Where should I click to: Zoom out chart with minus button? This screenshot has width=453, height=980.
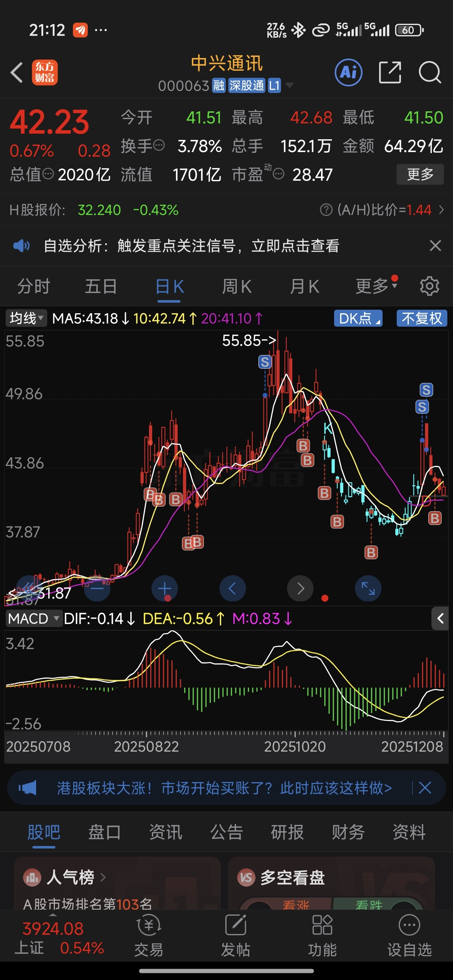coord(97,589)
